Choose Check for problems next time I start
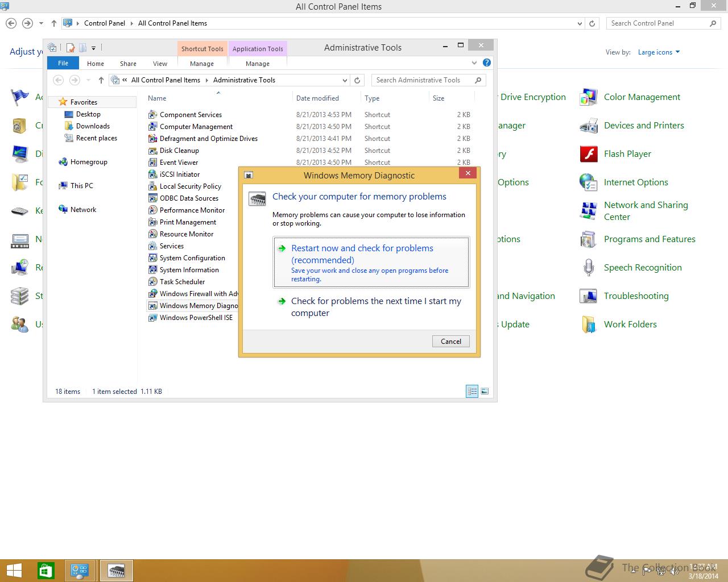728x582 pixels. [371, 307]
